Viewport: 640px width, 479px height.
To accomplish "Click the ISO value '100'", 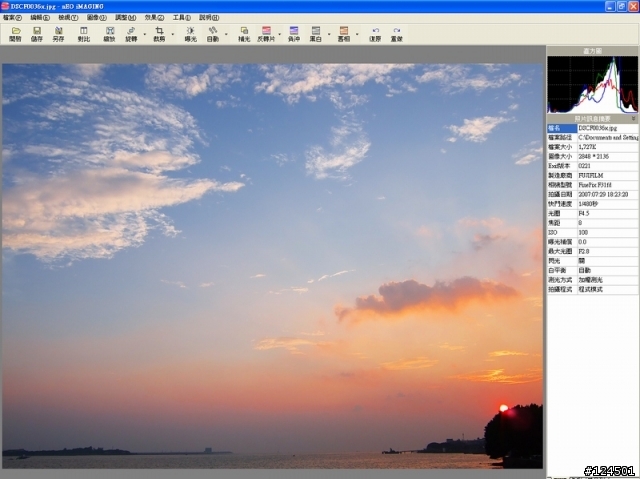I will (x=583, y=233).
